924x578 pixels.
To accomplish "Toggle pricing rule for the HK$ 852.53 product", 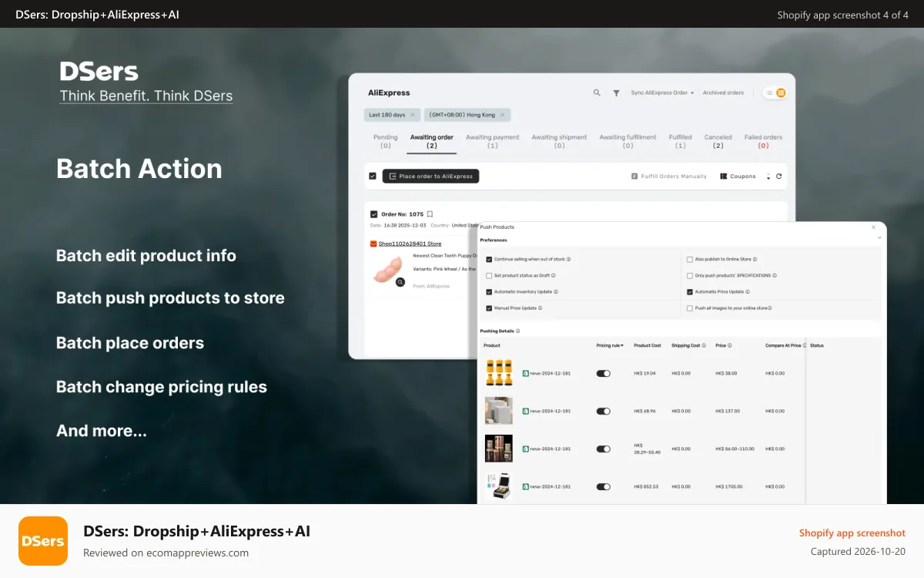I will pyautogui.click(x=603, y=487).
